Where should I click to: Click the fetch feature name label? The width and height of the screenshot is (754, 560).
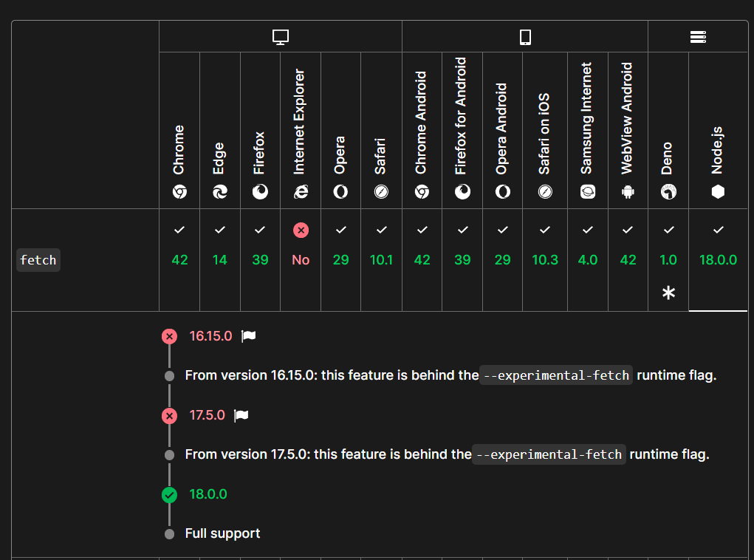(38, 260)
